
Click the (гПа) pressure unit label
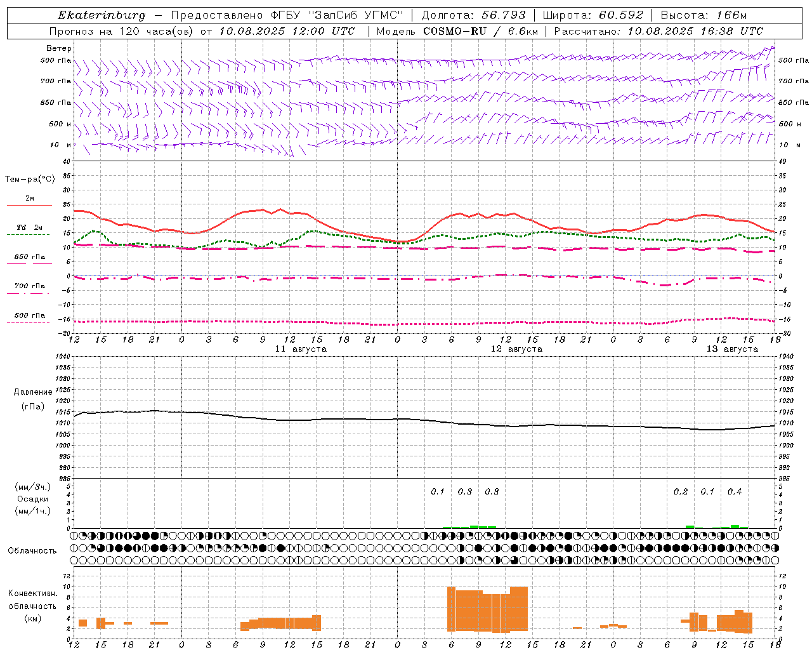pyautogui.click(x=33, y=407)
